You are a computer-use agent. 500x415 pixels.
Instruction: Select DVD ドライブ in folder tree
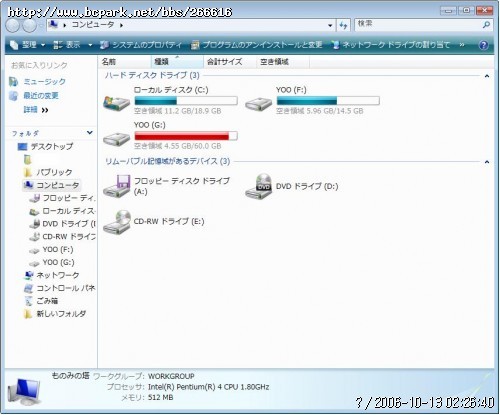(x=69, y=224)
